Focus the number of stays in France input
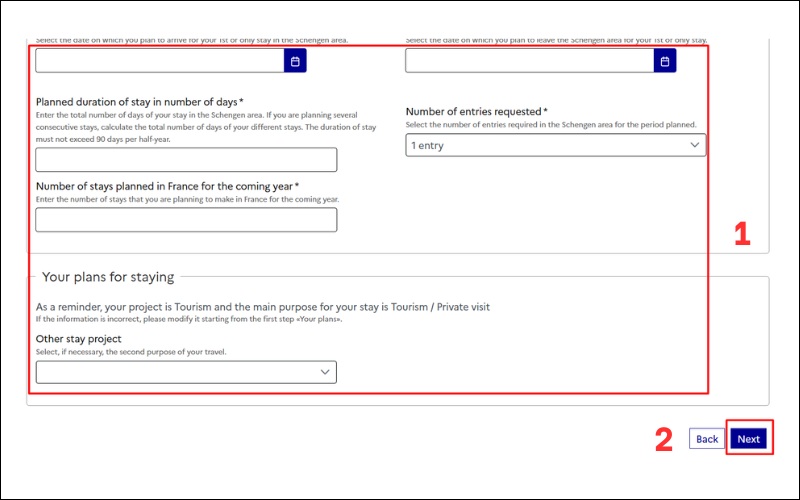Image resolution: width=800 pixels, height=500 pixels. (x=186, y=220)
